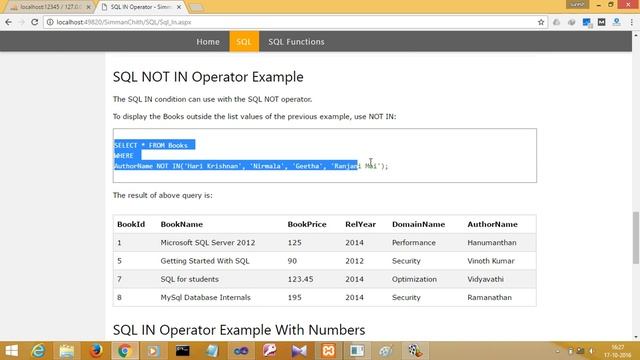
Task: Open the SQL Functions menu
Action: tap(296, 42)
